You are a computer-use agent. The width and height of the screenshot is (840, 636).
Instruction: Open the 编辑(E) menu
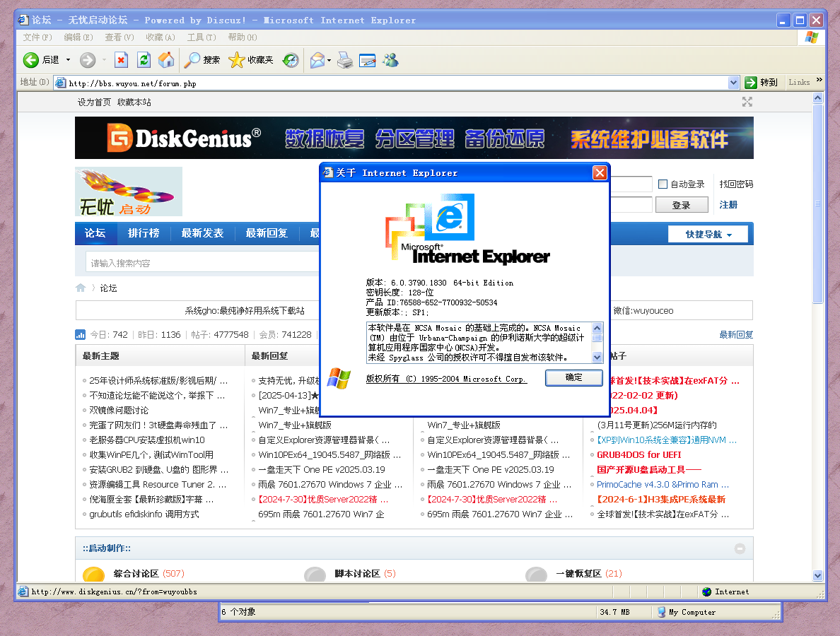(78, 37)
